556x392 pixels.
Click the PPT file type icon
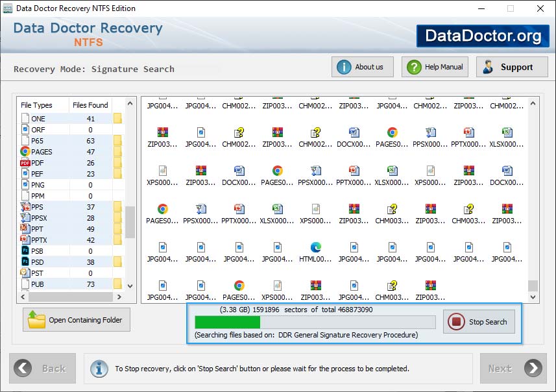tap(25, 229)
